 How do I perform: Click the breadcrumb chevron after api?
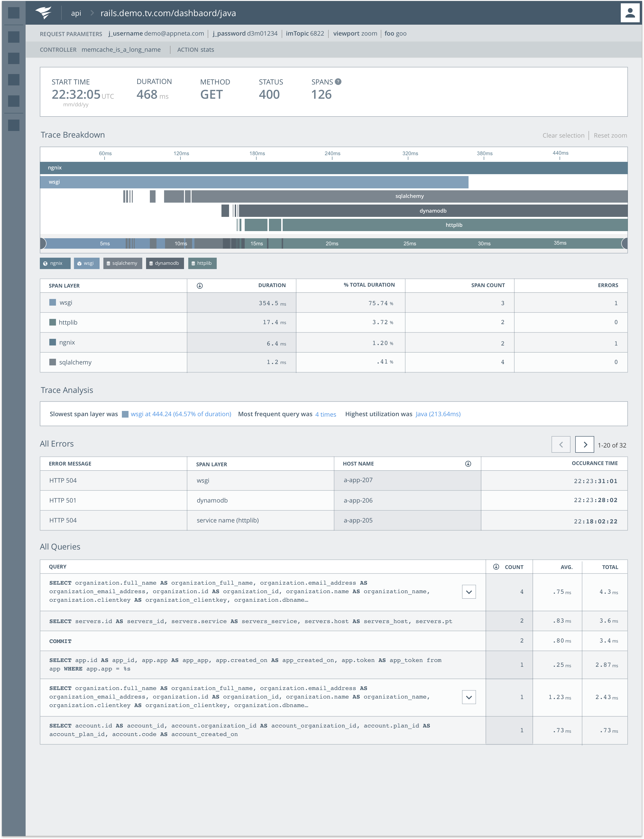pyautogui.click(x=92, y=13)
